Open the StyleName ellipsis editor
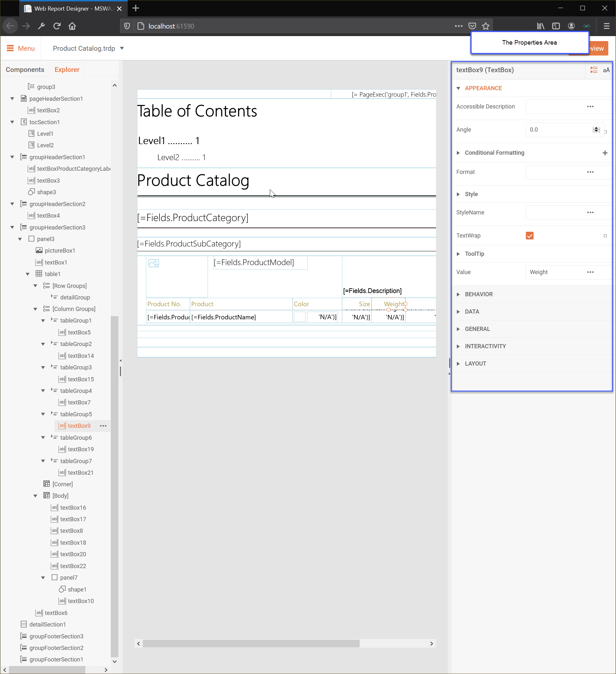The image size is (616, 674). [x=590, y=212]
